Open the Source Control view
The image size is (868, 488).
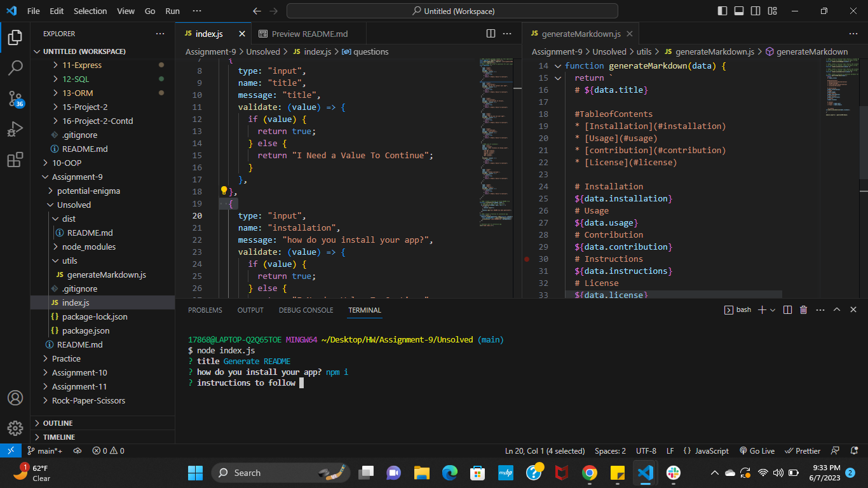tap(15, 98)
